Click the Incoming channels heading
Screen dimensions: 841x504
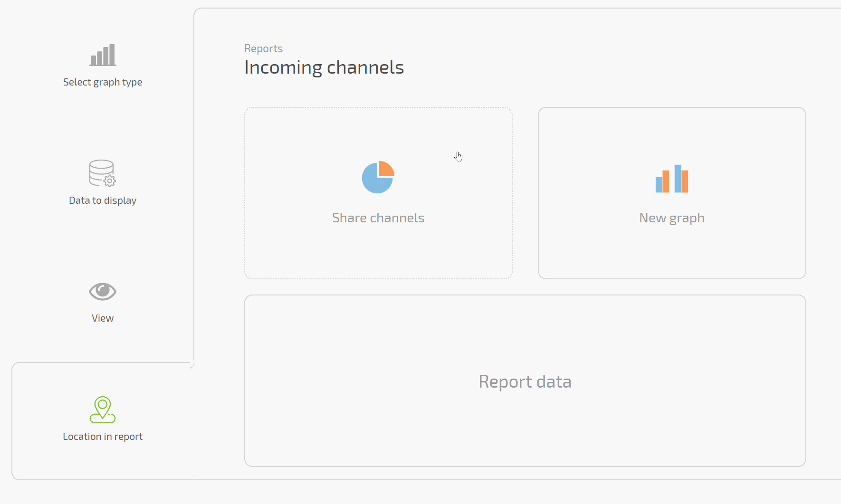(x=324, y=67)
